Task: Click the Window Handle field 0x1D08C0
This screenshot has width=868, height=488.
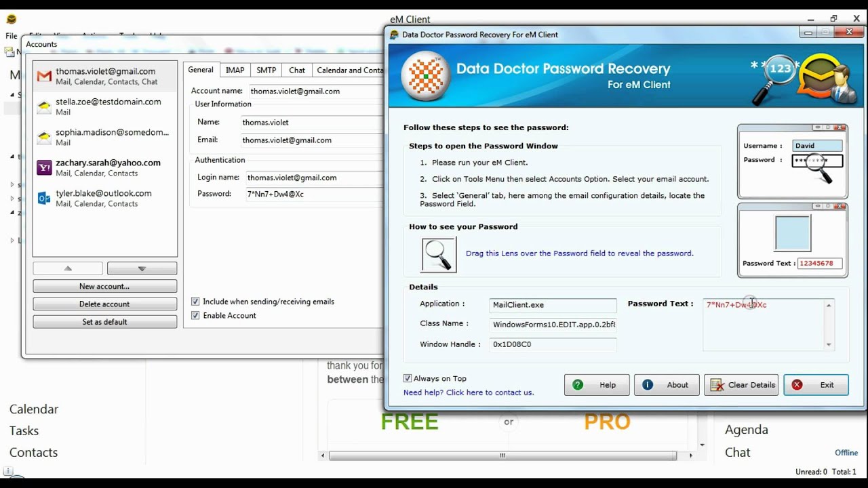Action: click(x=553, y=344)
